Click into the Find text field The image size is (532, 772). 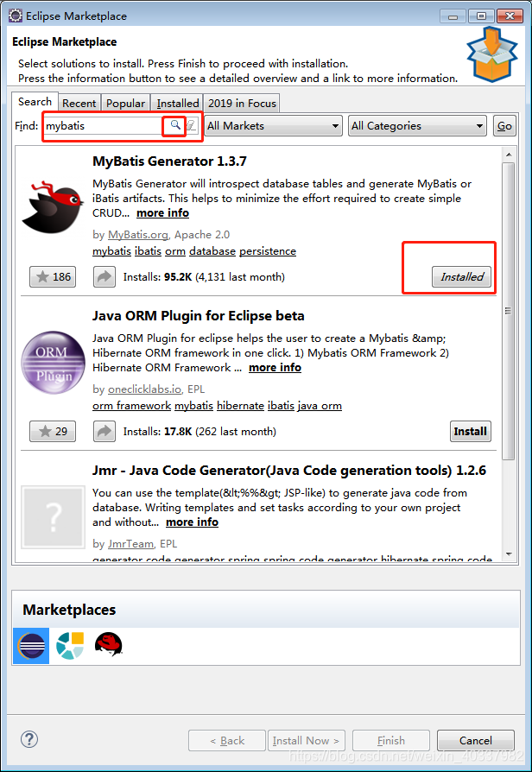click(x=104, y=125)
